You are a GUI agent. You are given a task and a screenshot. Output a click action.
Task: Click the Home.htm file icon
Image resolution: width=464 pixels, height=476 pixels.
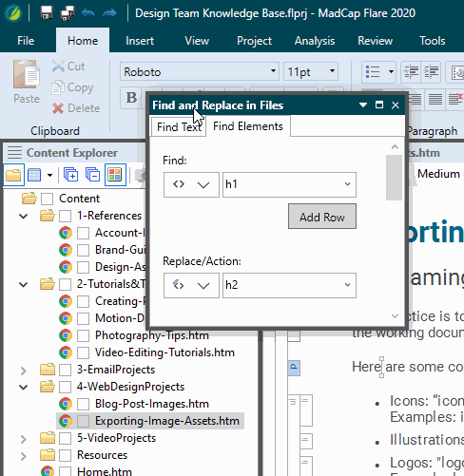(x=48, y=471)
